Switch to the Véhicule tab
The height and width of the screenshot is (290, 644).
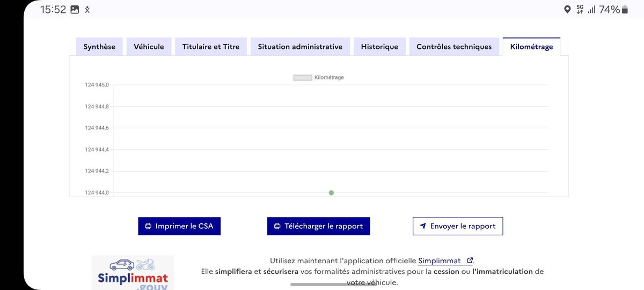149,47
